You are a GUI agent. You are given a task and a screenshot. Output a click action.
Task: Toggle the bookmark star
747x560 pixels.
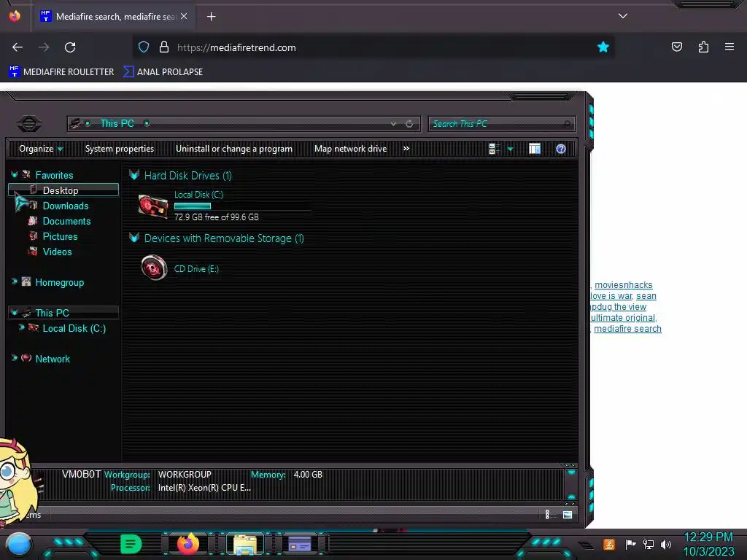(x=603, y=47)
